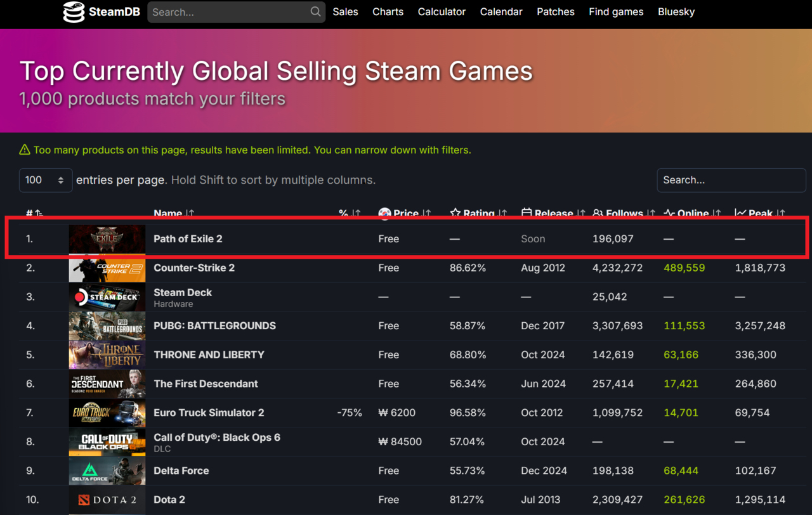Sort table by Name column

point(167,214)
